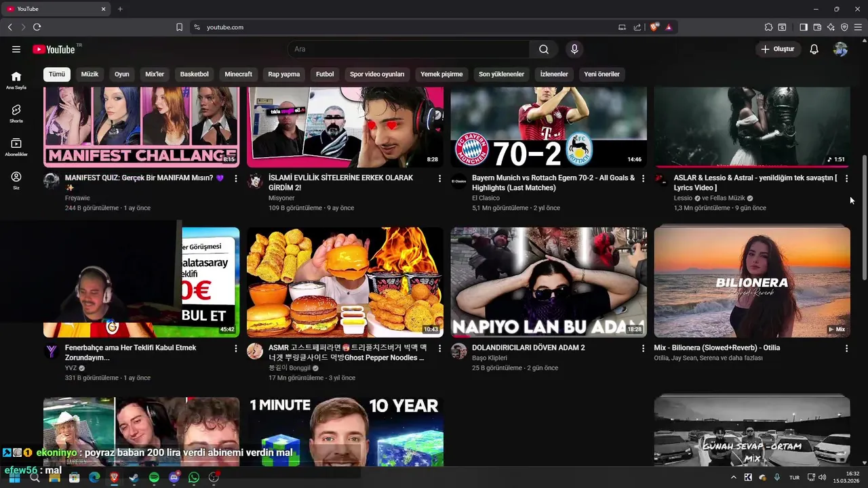Viewport: 868px width, 488px height.
Task: Select the Tümü filter chip
Action: 57,74
